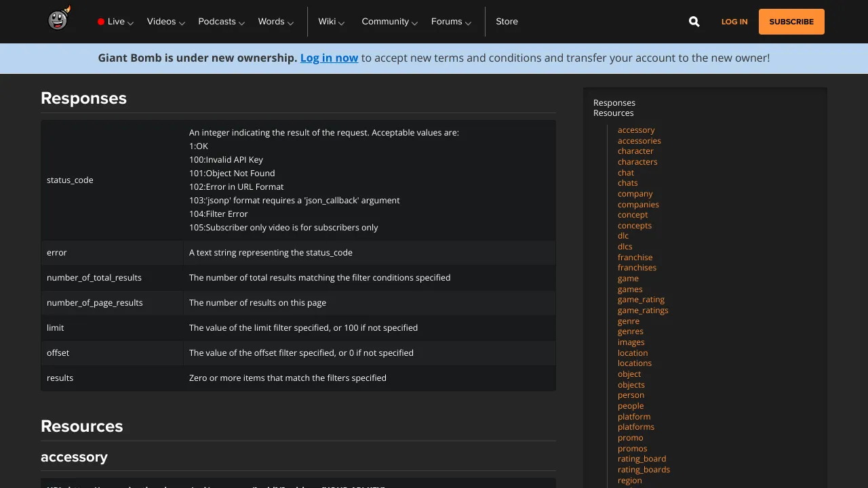Viewport: 868px width, 488px height.
Task: Open the chat sidebar link
Action: click(626, 173)
